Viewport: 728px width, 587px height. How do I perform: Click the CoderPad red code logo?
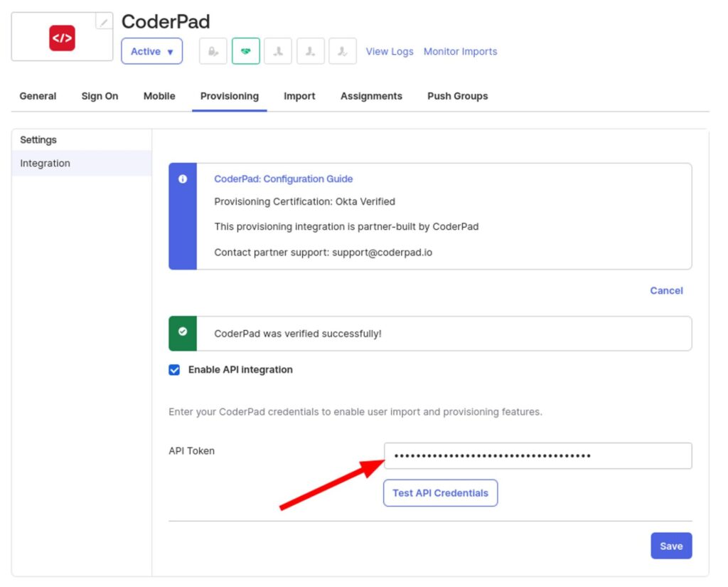61,38
